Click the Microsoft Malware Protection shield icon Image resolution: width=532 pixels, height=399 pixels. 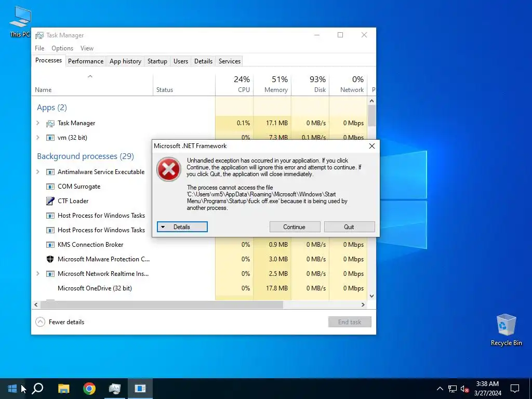point(50,259)
